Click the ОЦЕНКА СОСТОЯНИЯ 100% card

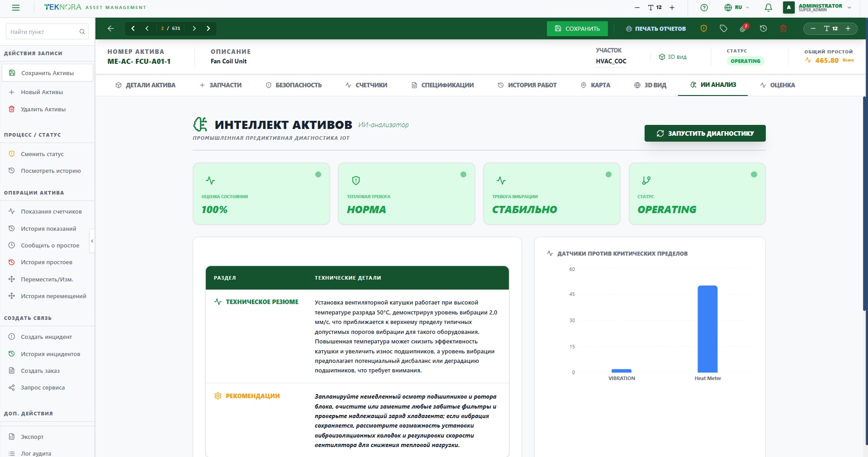click(261, 194)
